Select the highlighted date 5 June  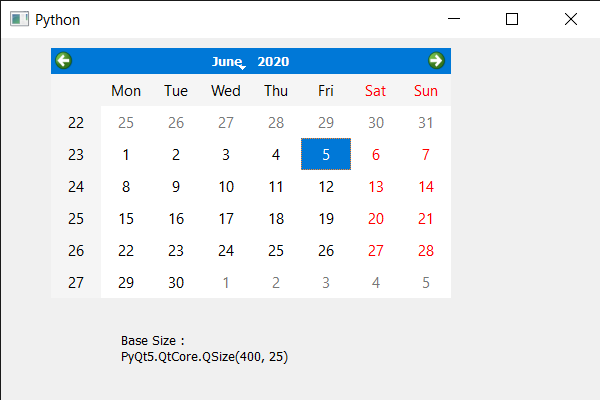tap(326, 155)
